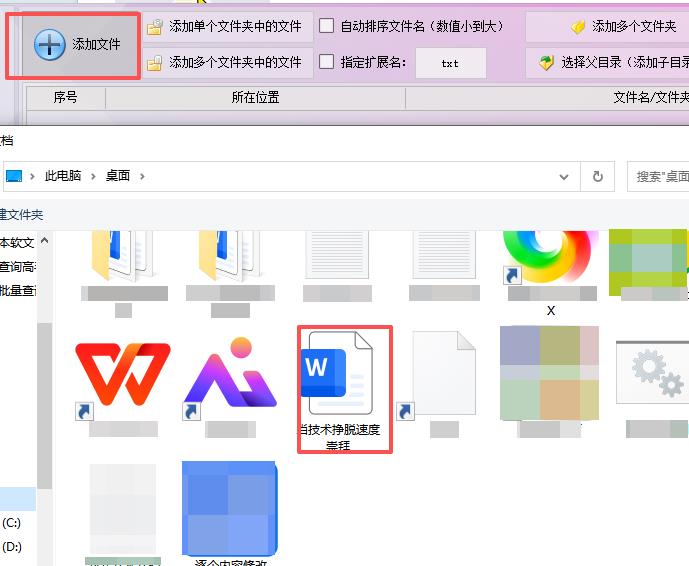
Task: Select the 序号 column header
Action: 65,98
